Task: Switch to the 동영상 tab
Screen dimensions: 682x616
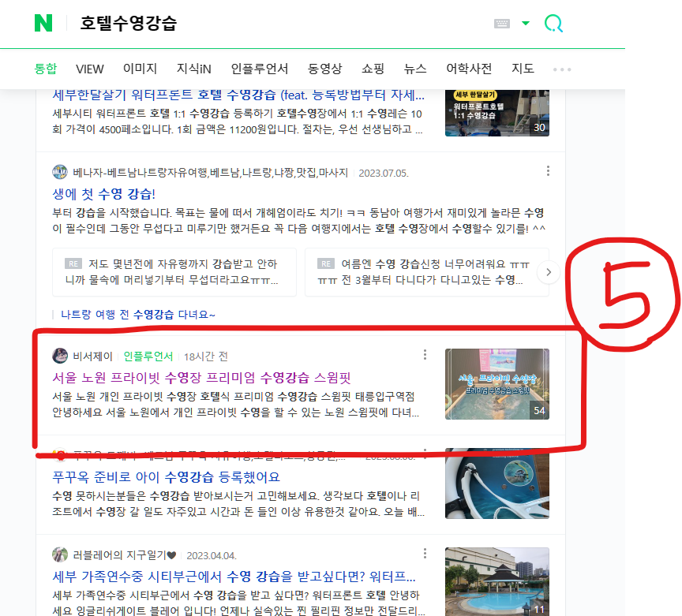Action: click(325, 69)
